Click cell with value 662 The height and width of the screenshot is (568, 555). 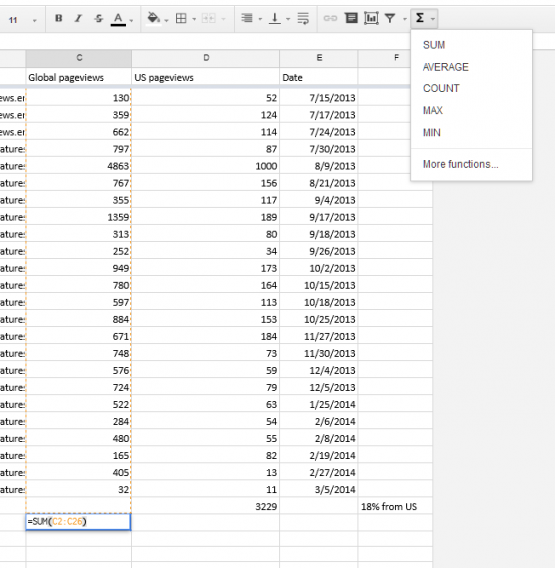pos(79,132)
